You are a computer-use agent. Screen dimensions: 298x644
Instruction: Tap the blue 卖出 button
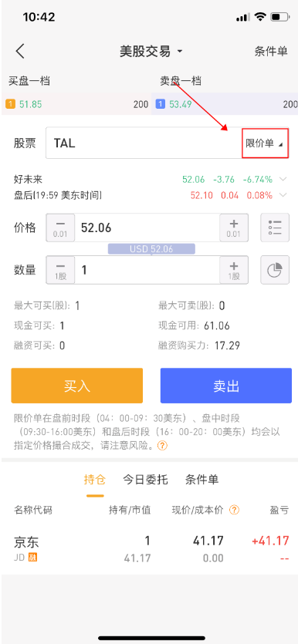[x=226, y=386]
